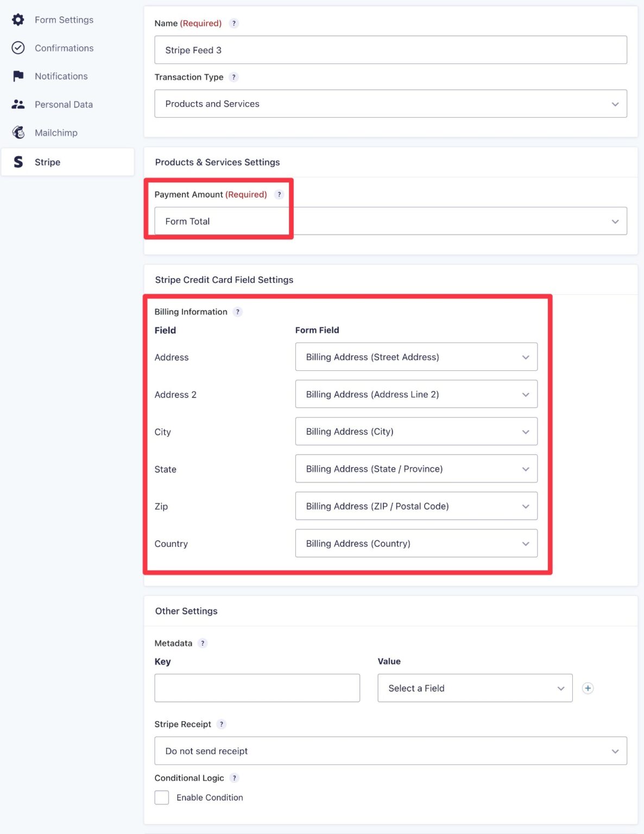Click the Mailchimp monkey icon
The height and width of the screenshot is (834, 644).
pos(18,132)
